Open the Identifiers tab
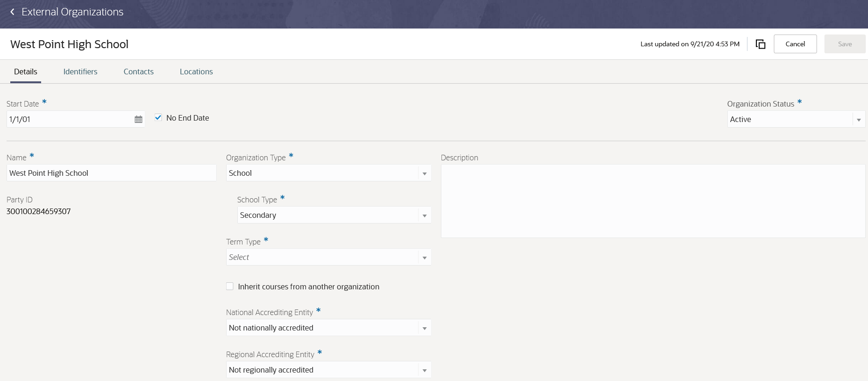 tap(80, 72)
